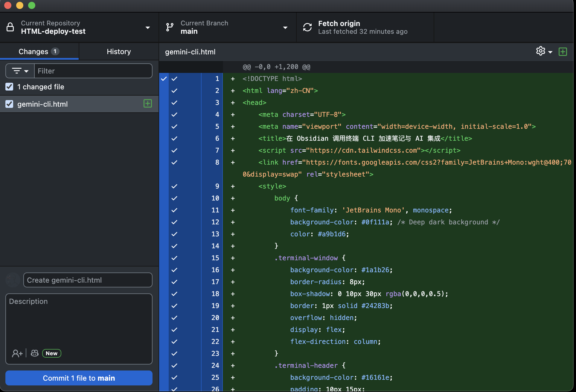
Task: Expand the Current Repository dropdown
Action: (147, 27)
